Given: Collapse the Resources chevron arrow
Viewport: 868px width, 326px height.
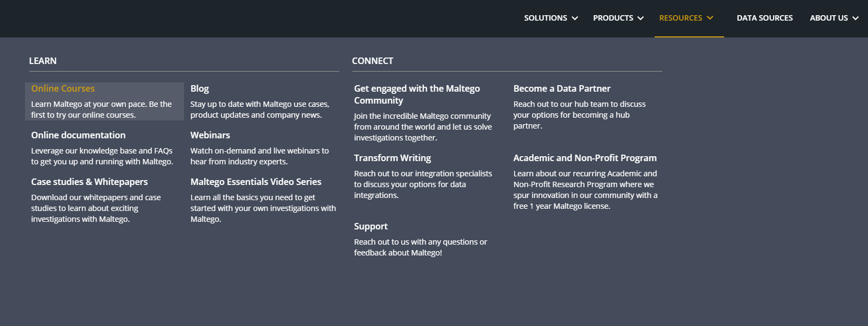Looking at the screenshot, I should click(710, 18).
